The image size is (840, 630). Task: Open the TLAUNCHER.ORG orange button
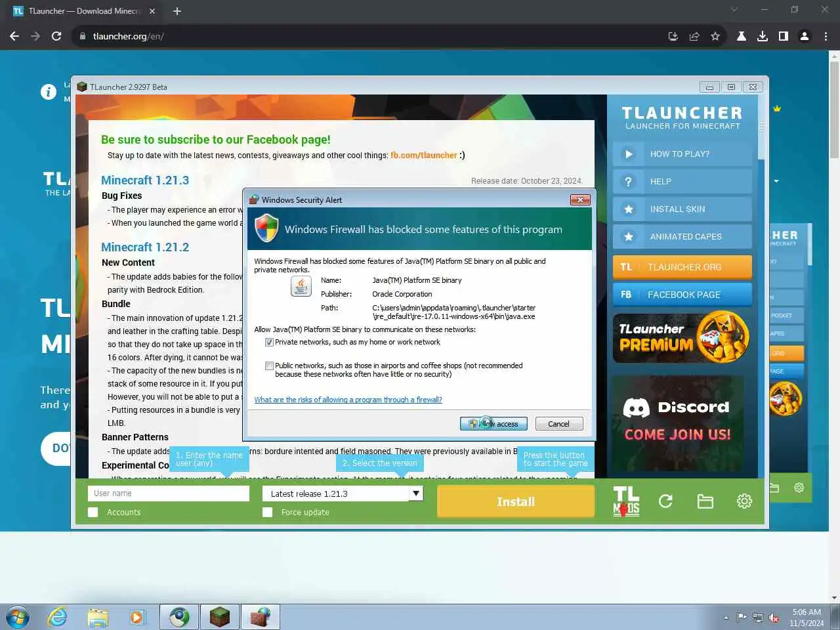coord(682,267)
